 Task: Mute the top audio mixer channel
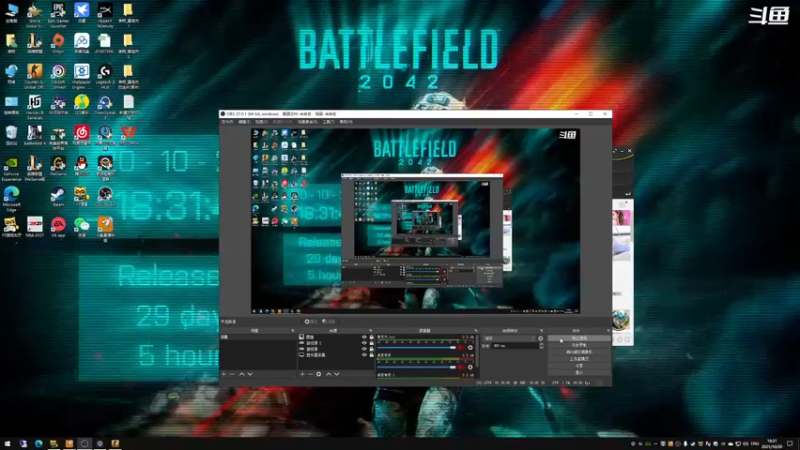(462, 347)
